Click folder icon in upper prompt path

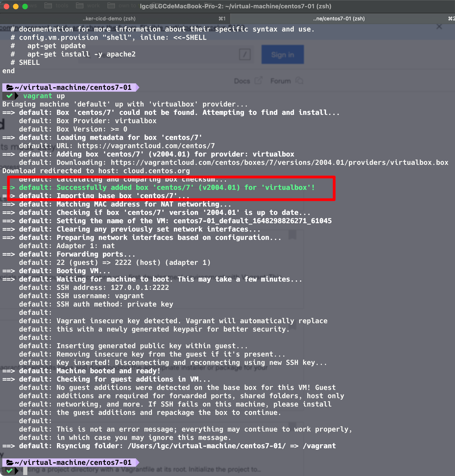[x=10, y=88]
